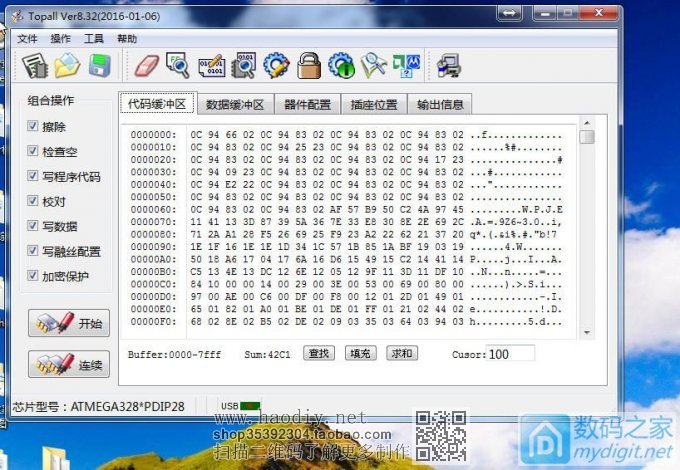Switch to the 输出信息 tab

(x=440, y=104)
